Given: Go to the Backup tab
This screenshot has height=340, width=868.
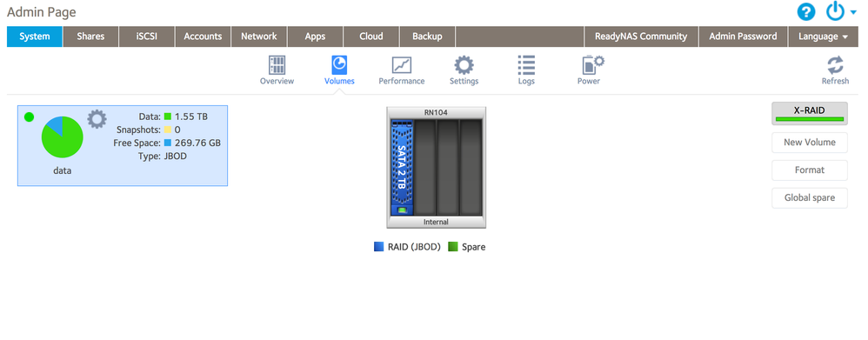Looking at the screenshot, I should tap(427, 37).
